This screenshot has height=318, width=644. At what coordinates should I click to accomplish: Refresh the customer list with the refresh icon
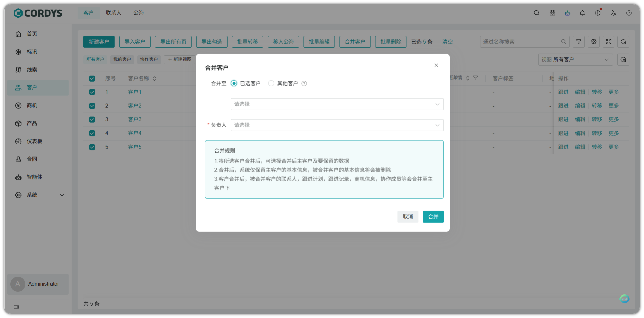point(623,42)
